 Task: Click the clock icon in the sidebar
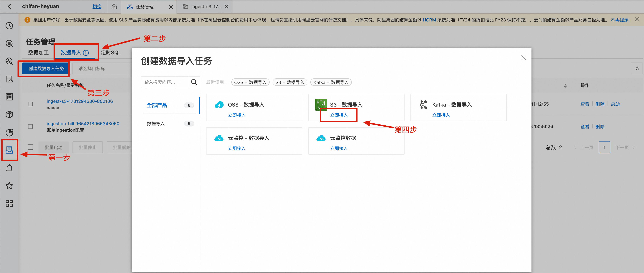(9, 26)
